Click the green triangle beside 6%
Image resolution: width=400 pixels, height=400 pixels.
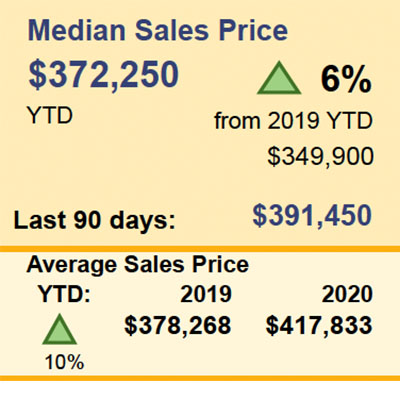(x=279, y=78)
